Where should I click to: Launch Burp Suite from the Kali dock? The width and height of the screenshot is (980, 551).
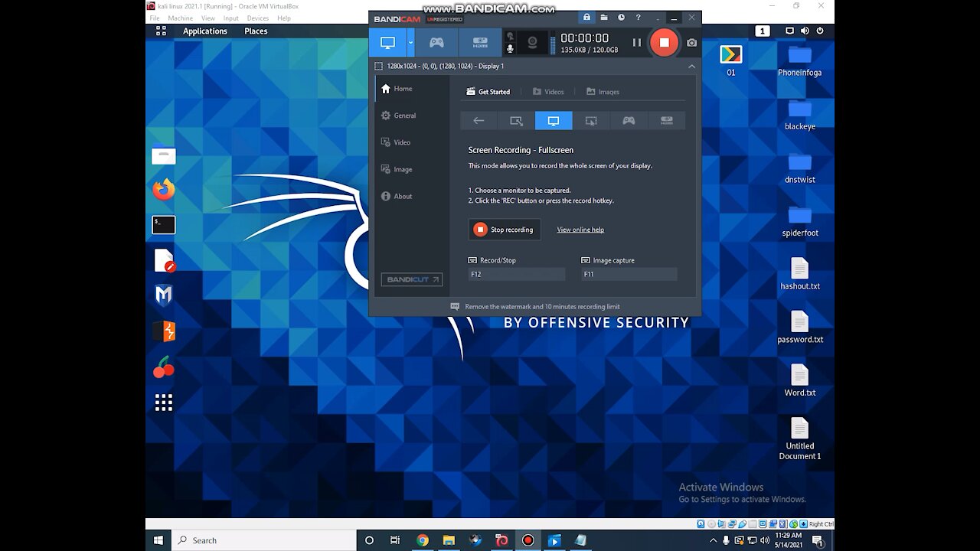pos(164,331)
